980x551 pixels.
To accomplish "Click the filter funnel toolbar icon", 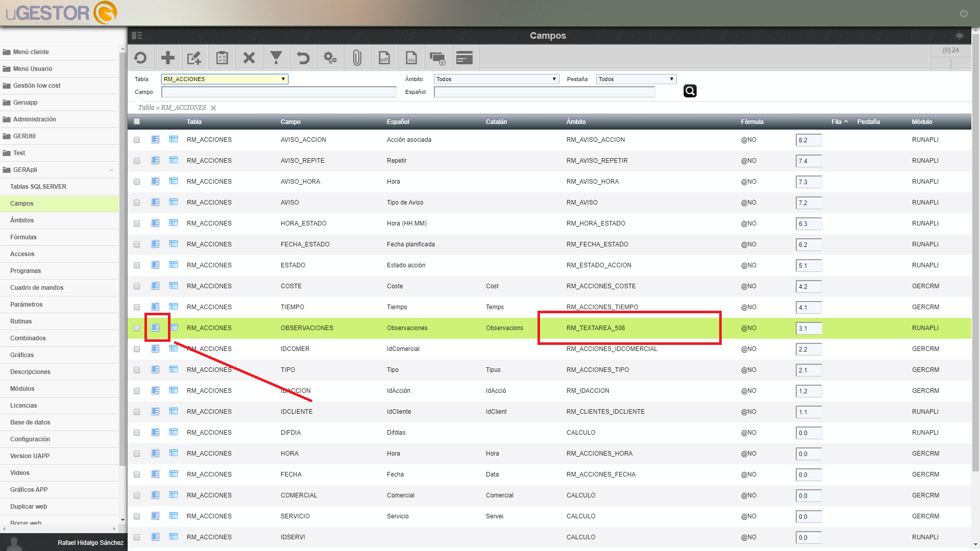I will pos(276,58).
